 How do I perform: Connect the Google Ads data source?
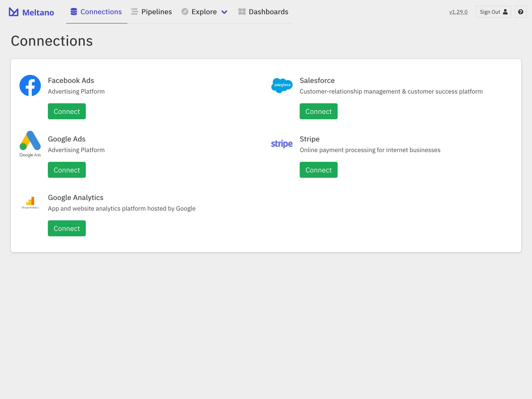tap(67, 170)
